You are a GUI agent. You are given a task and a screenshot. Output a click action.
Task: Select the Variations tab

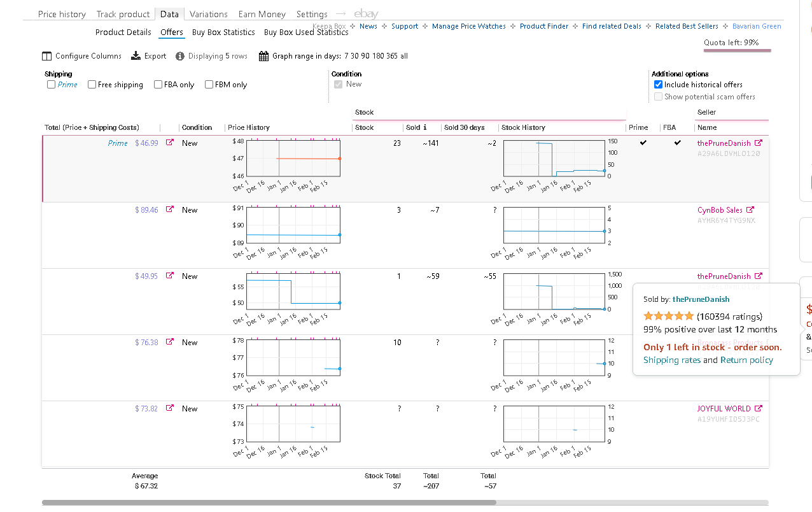209,14
